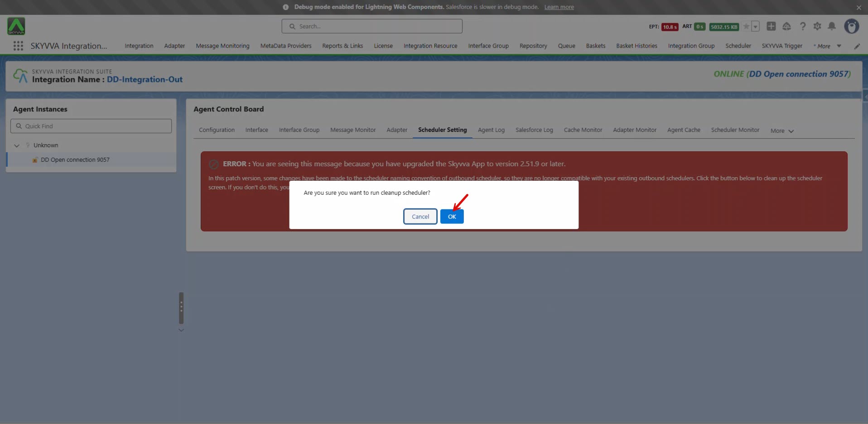Screen dimensions: 868x424
Task: Expand the favorites list dropdown arrow
Action: coord(755,26)
